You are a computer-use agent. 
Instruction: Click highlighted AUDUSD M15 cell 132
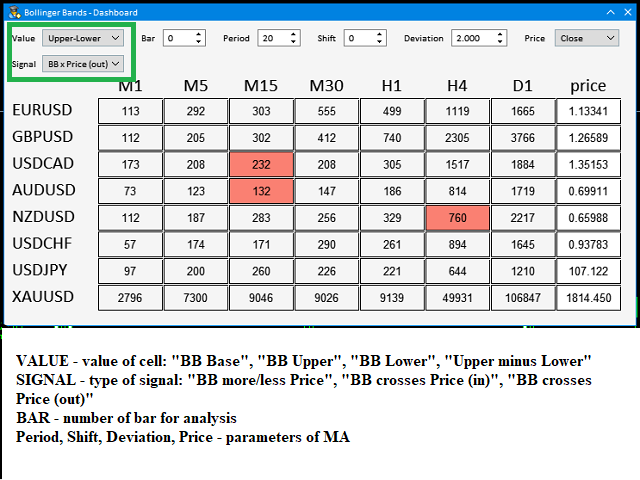pos(260,189)
